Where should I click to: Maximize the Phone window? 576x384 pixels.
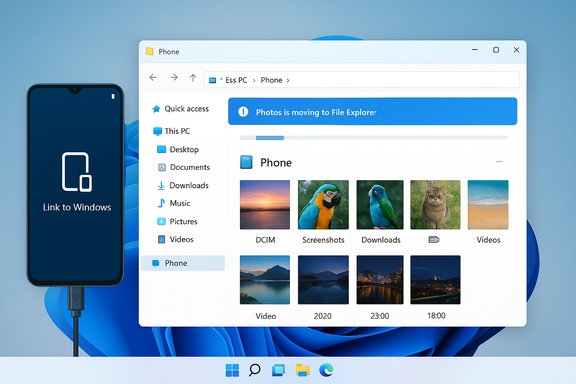tap(496, 50)
